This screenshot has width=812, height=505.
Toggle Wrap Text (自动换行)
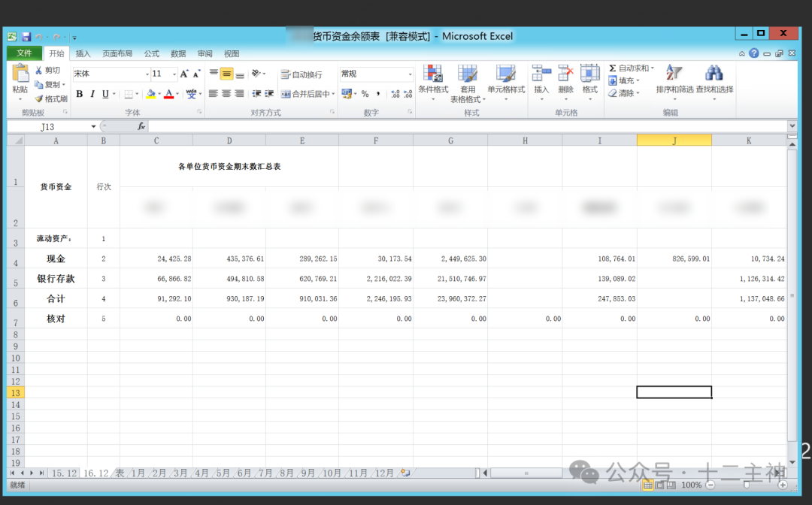(x=301, y=74)
